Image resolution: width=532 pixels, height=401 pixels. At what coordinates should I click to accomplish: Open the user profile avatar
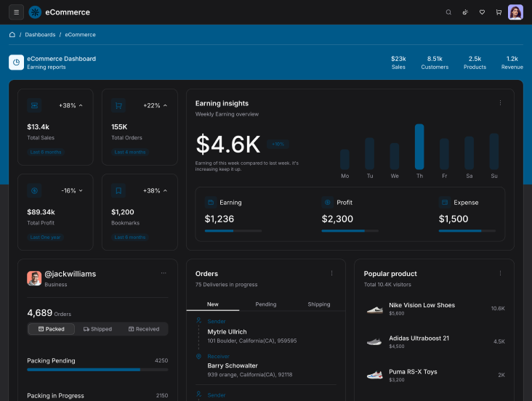pyautogui.click(x=515, y=12)
